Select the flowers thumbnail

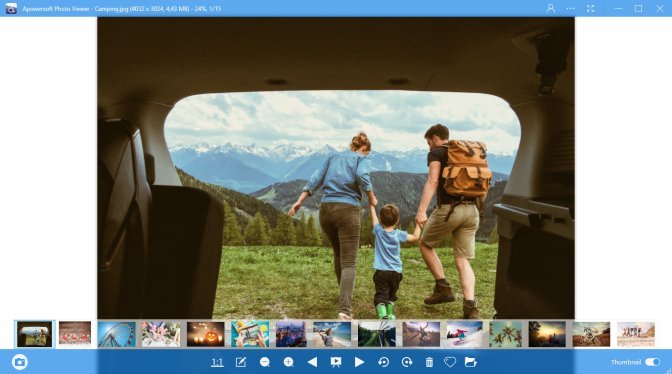tap(161, 334)
